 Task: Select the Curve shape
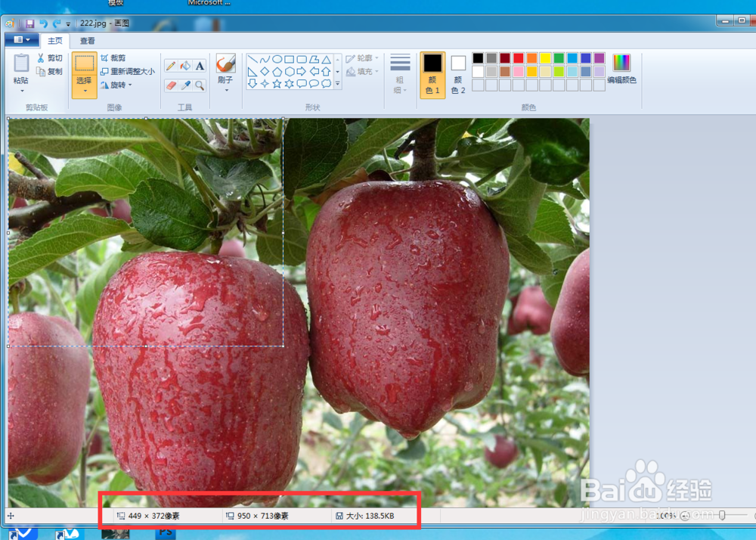(265, 59)
